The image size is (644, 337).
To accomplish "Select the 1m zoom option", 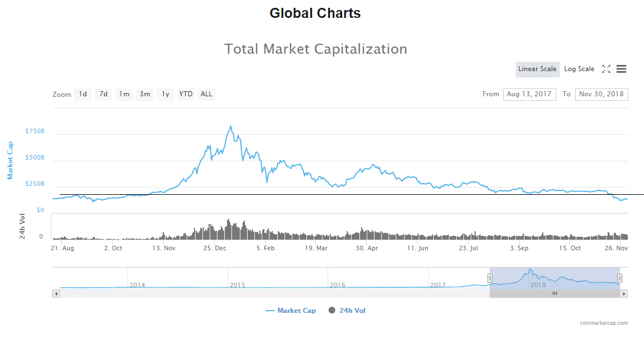I will point(124,94).
